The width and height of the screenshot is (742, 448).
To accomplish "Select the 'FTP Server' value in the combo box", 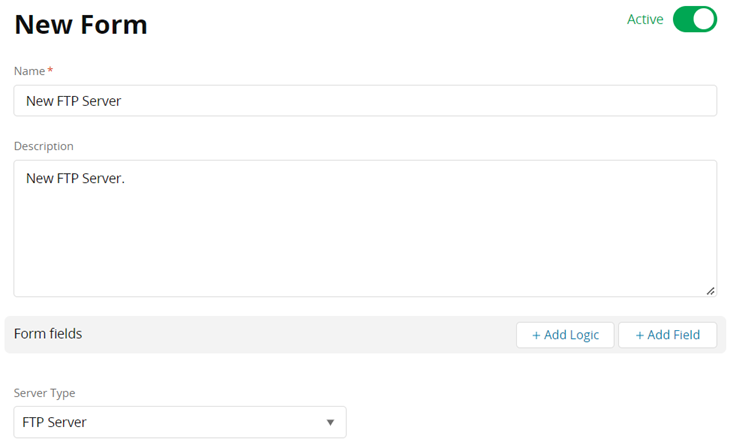I will (54, 422).
